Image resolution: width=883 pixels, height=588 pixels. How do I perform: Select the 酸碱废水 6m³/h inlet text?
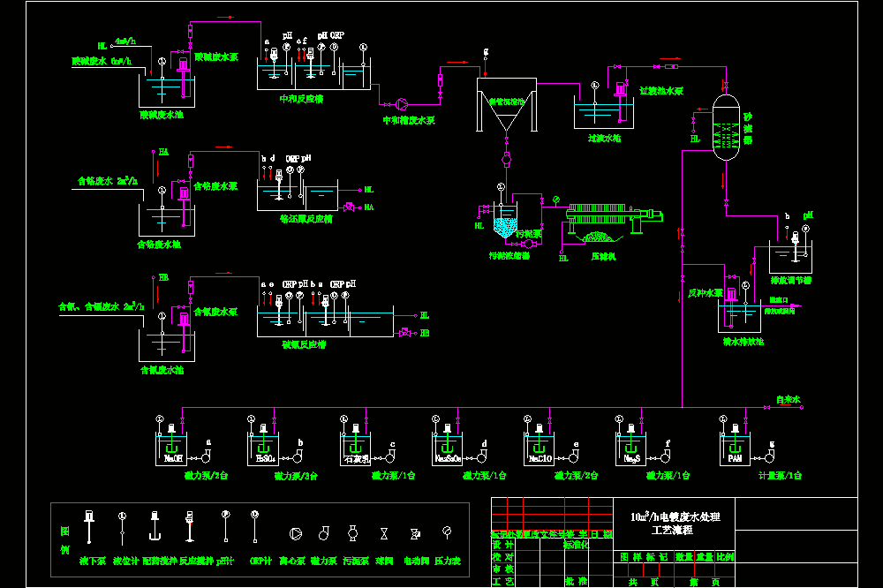click(x=102, y=61)
